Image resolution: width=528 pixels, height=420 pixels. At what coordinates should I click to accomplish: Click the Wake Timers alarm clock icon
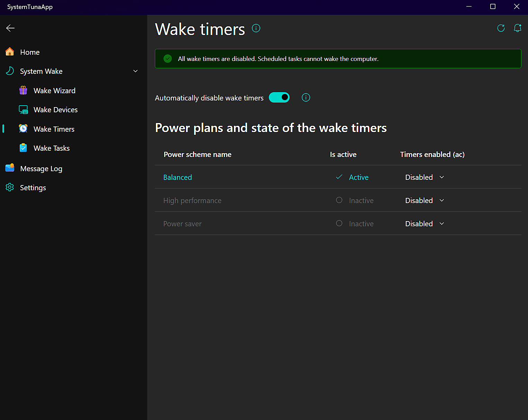pyautogui.click(x=23, y=129)
